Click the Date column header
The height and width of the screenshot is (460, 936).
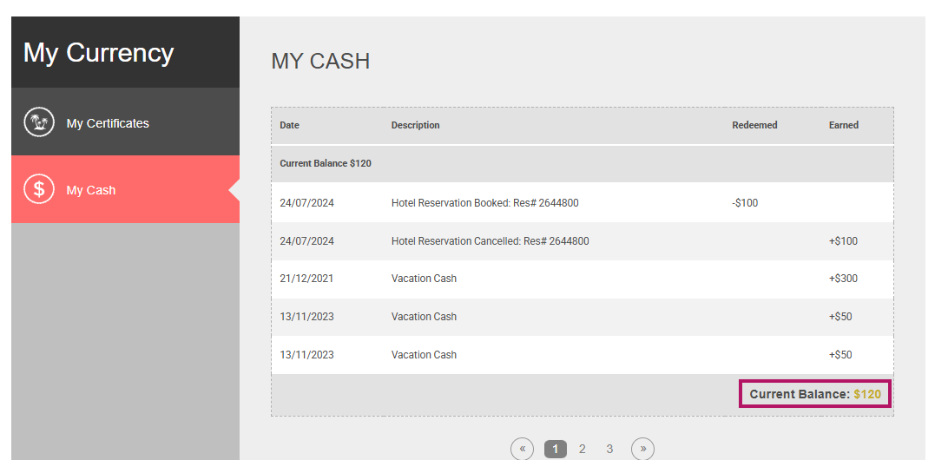tap(289, 126)
